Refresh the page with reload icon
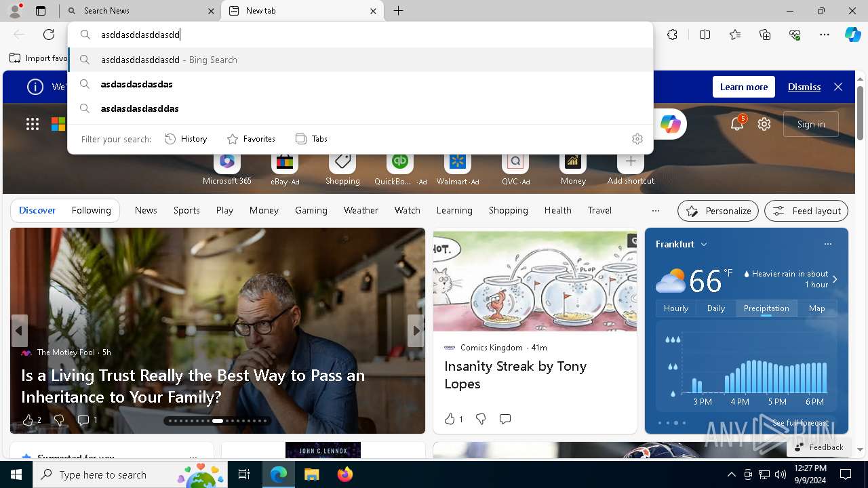Viewport: 868px width, 488px height. 49,35
